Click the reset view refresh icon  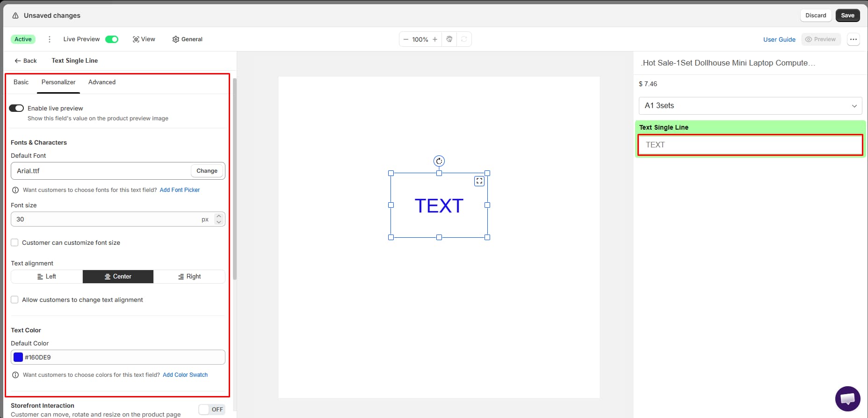click(464, 39)
